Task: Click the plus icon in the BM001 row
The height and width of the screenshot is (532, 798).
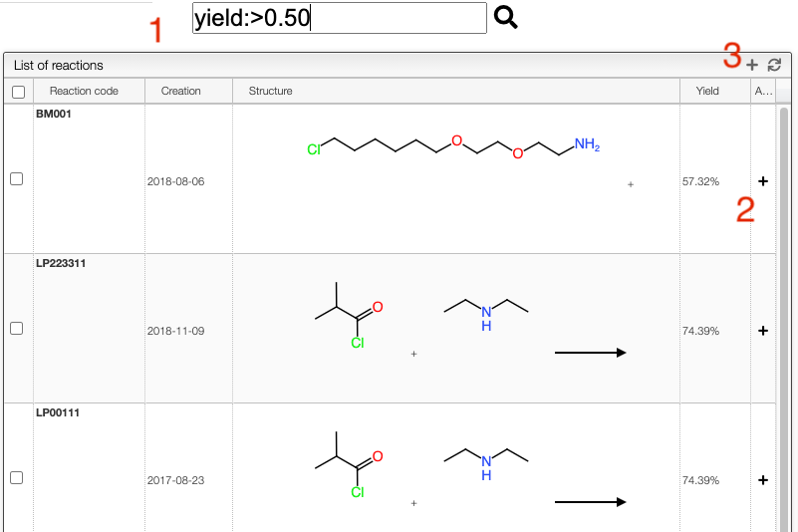Action: [763, 181]
